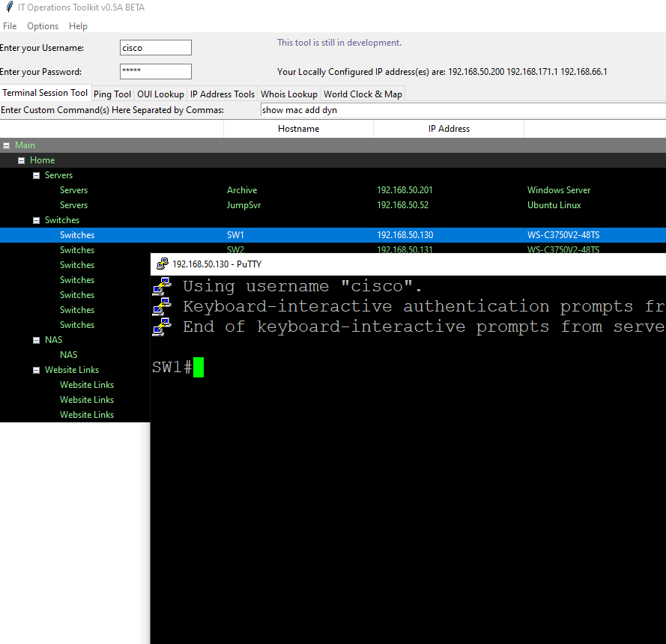Screen dimensions: 666x644
Task: Click the Main tree label
Action: click(25, 145)
